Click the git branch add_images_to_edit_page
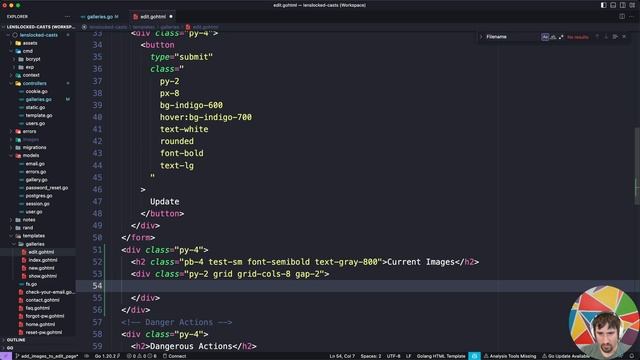This screenshot has width=640, height=360. (x=47, y=356)
